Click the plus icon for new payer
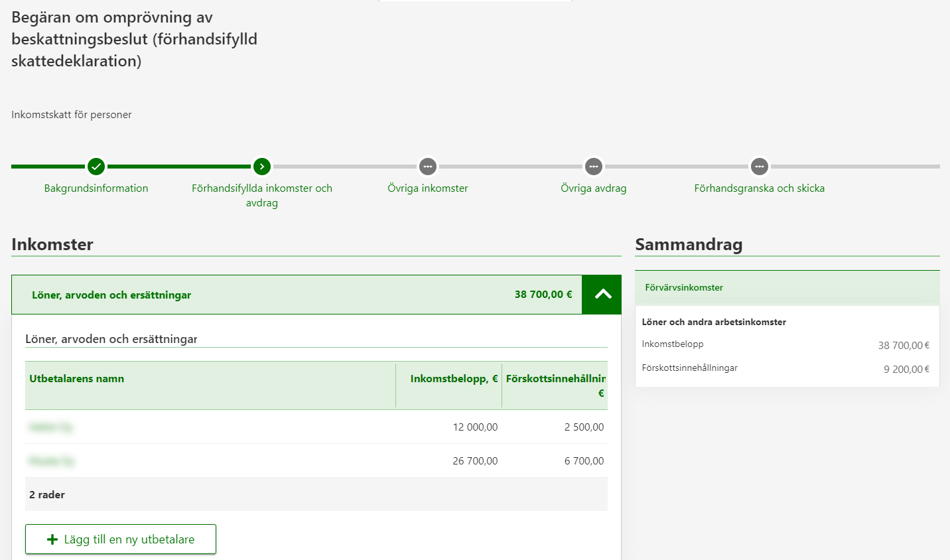This screenshot has width=950, height=560. [52, 539]
